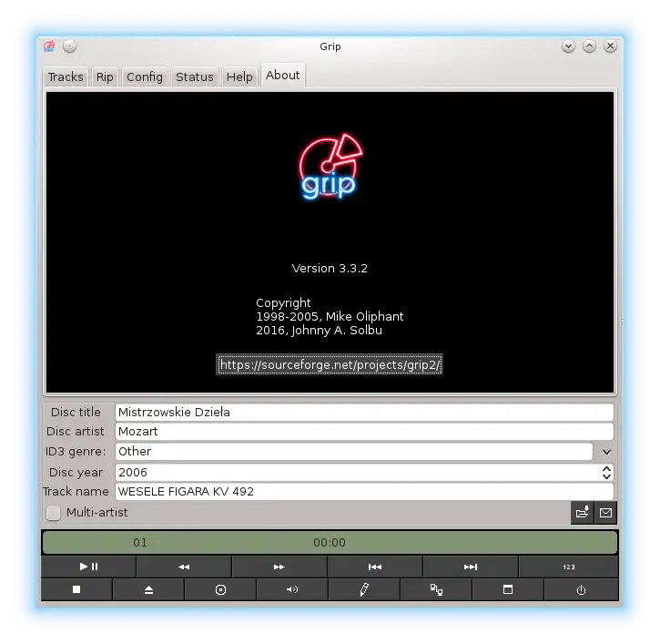
Task: Open the Config tab
Action: tap(145, 77)
